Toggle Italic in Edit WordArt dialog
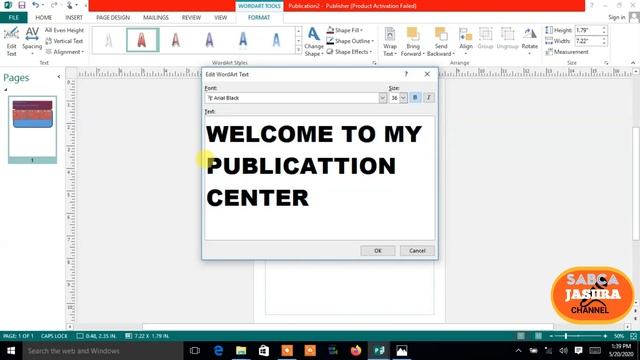The height and width of the screenshot is (360, 640). point(429,98)
